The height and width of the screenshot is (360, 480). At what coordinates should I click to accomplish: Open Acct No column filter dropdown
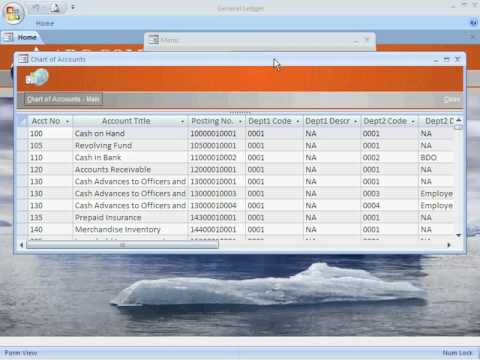point(67,121)
